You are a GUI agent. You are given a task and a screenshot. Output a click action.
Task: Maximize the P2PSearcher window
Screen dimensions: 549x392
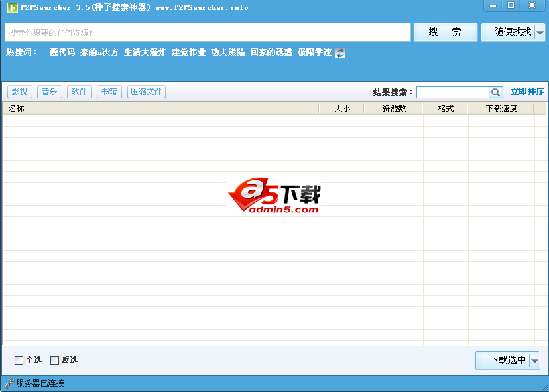(511, 5)
